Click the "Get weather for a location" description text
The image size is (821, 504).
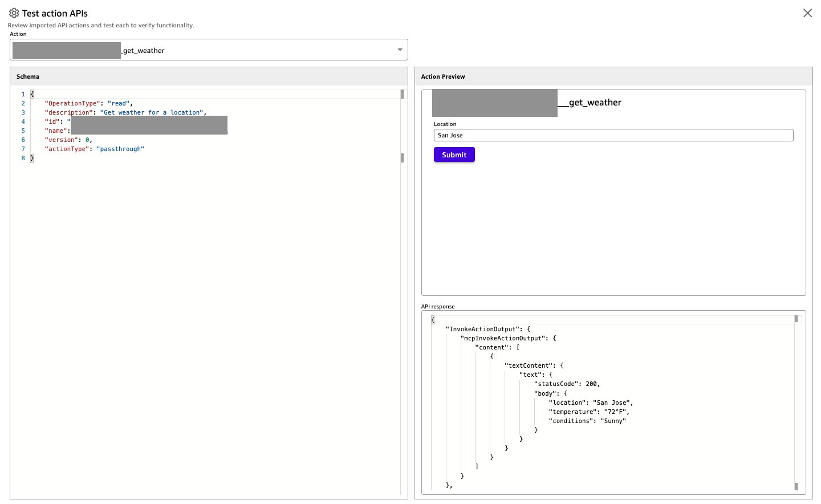click(152, 112)
